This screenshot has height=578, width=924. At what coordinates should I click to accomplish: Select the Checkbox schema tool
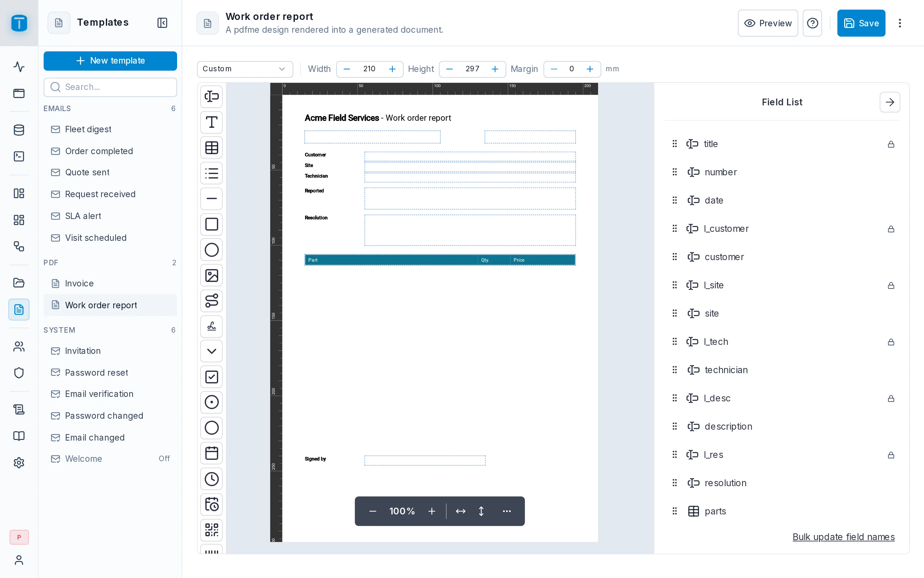211,377
